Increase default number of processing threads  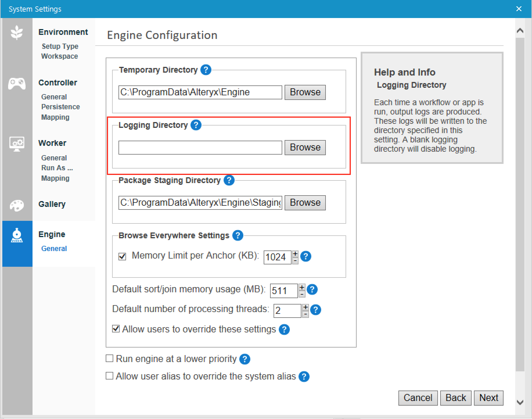click(305, 307)
